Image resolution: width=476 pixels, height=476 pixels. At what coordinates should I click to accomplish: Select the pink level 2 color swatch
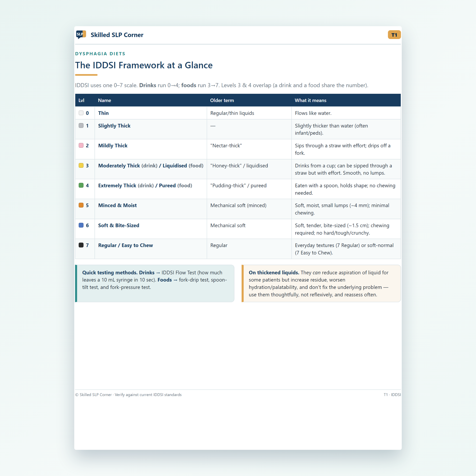pyautogui.click(x=81, y=145)
